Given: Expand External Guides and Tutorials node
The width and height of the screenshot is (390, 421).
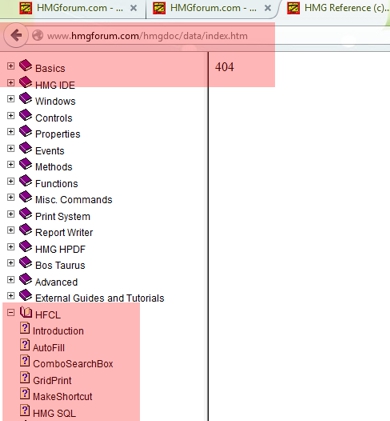Looking at the screenshot, I should pyautogui.click(x=11, y=296).
